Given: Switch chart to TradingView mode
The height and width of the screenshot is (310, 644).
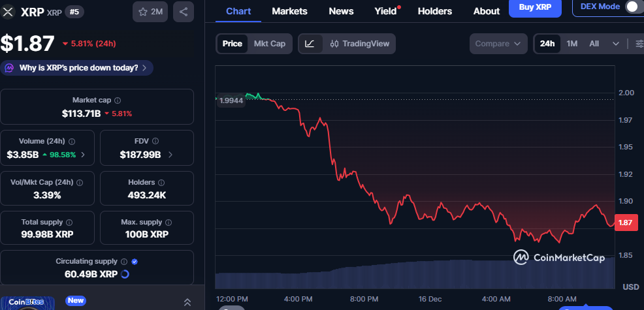Looking at the screenshot, I should 360,44.
